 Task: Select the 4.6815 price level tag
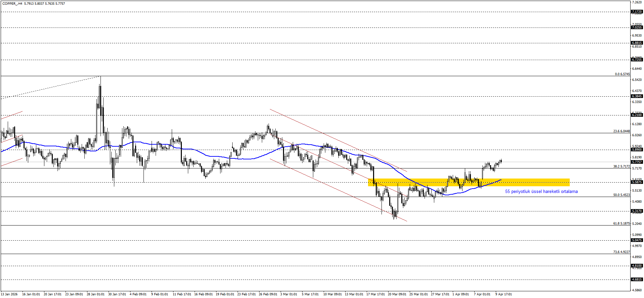pos(637,280)
